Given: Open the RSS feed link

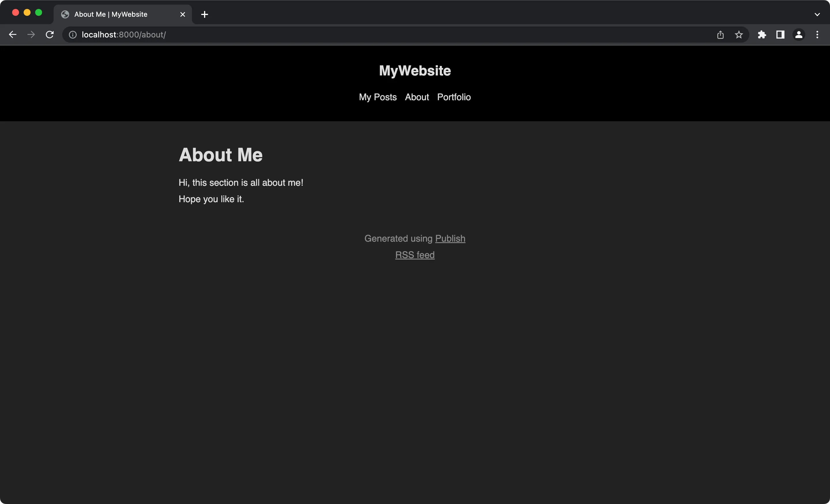Looking at the screenshot, I should 415,255.
